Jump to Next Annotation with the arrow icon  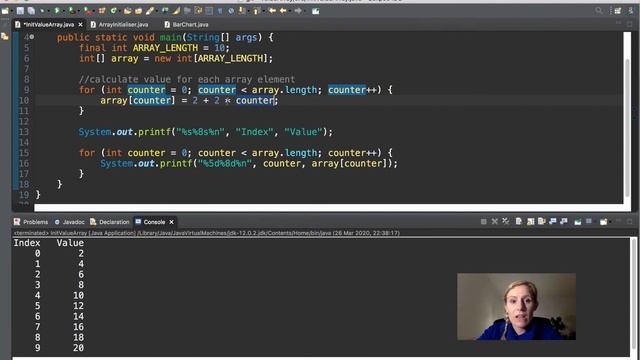pos(242,11)
